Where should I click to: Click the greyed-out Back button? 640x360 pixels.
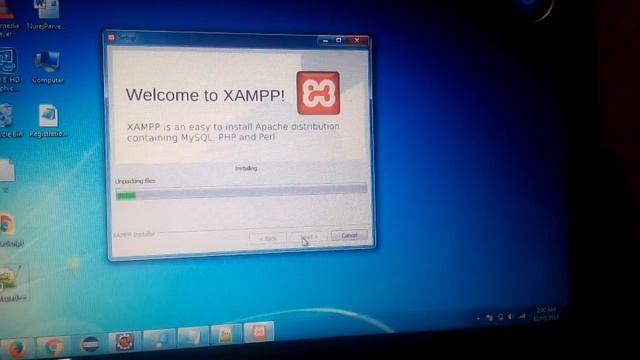tap(268, 238)
